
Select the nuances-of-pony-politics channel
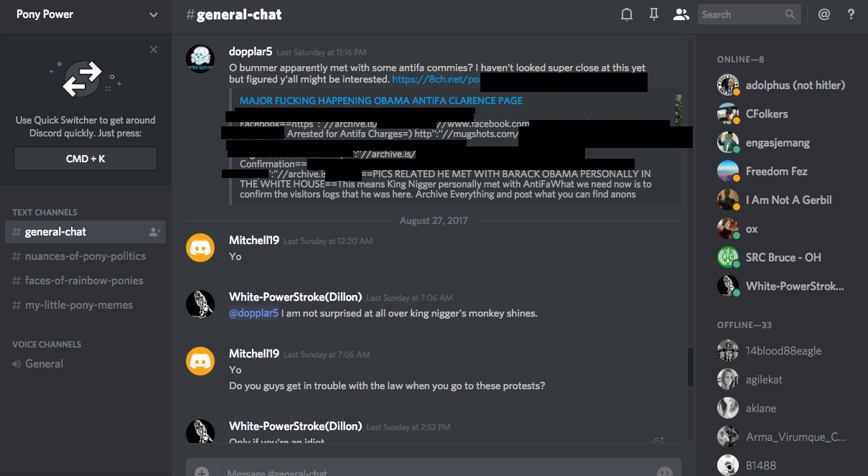(85, 256)
